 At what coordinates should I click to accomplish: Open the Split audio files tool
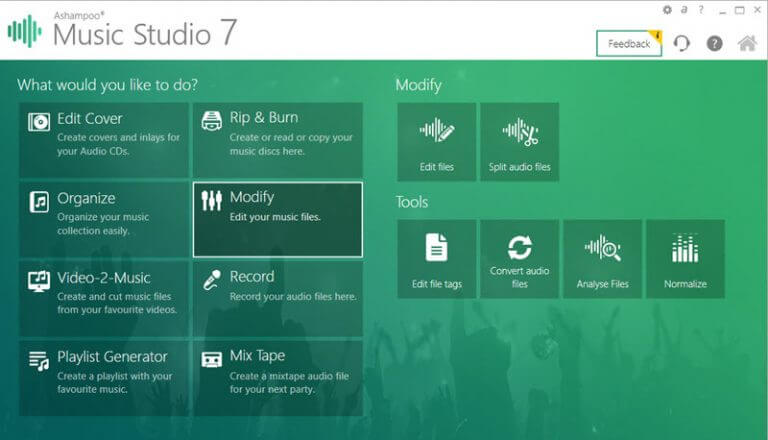coord(520,142)
